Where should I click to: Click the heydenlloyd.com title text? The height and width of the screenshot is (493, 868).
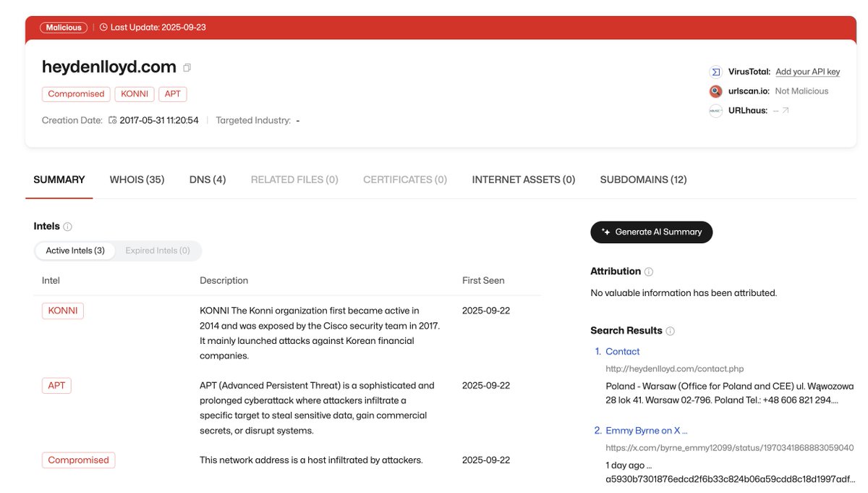click(109, 67)
